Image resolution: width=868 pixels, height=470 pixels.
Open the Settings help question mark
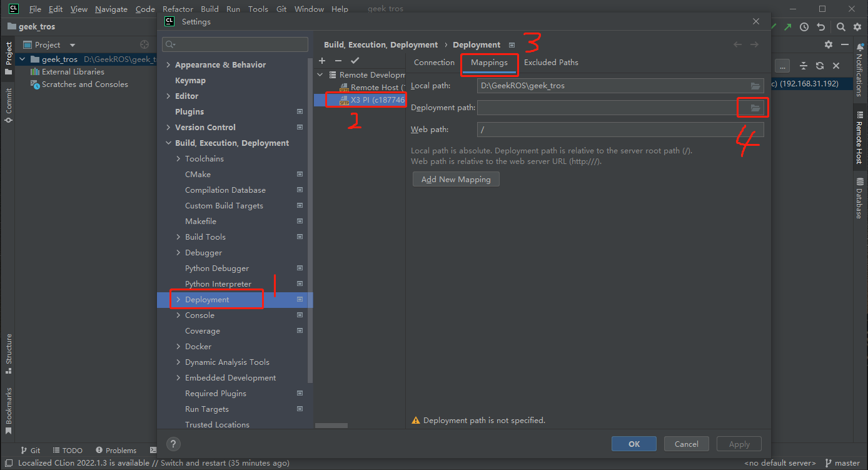pos(174,444)
